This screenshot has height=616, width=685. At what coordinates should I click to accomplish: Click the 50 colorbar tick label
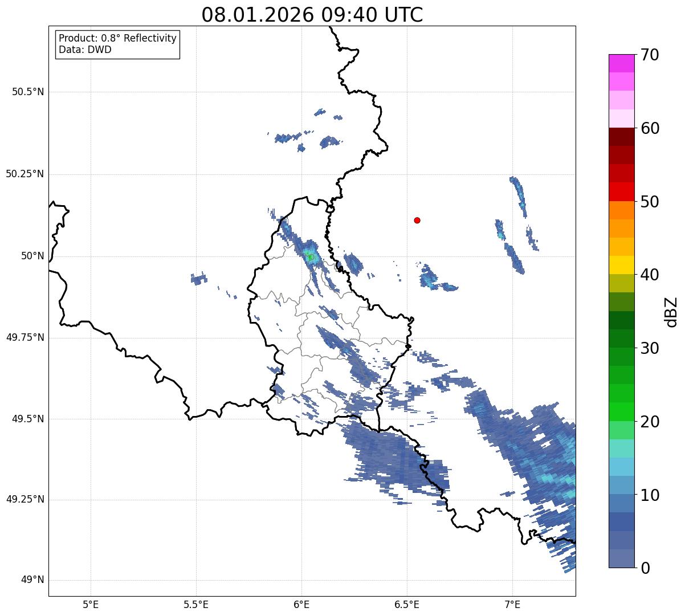(650, 202)
